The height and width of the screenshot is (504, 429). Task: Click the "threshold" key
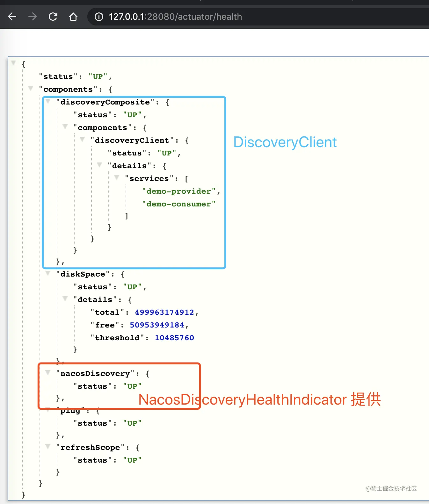tap(117, 338)
